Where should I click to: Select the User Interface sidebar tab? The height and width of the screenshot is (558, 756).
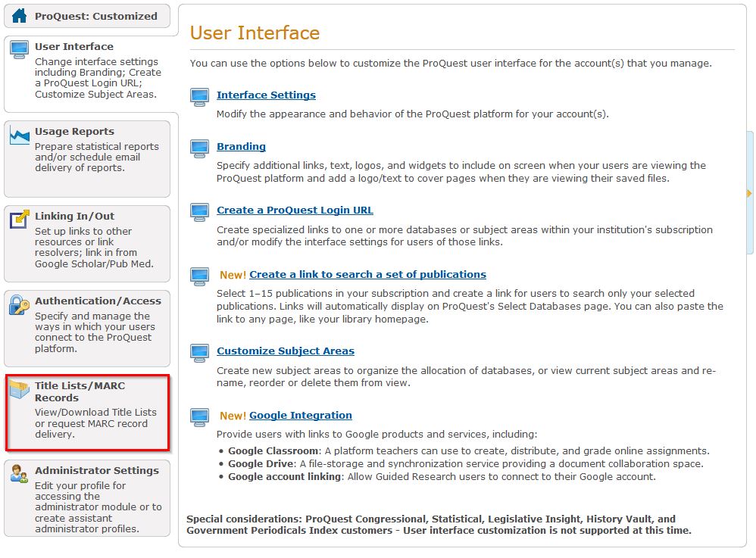coord(74,47)
